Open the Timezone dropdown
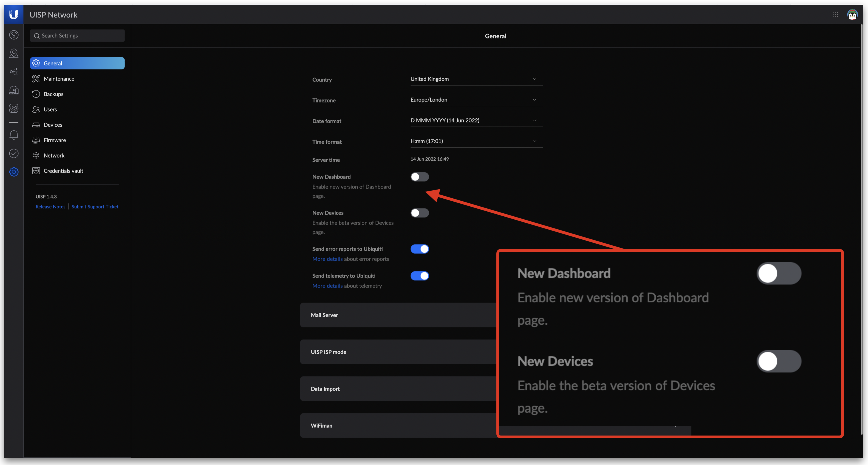The image size is (868, 465). (476, 99)
